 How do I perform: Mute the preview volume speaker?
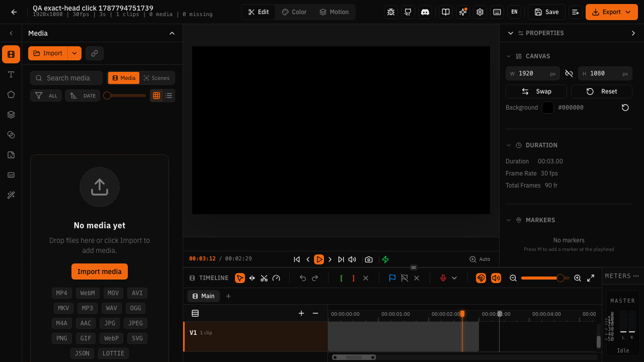[x=352, y=259]
